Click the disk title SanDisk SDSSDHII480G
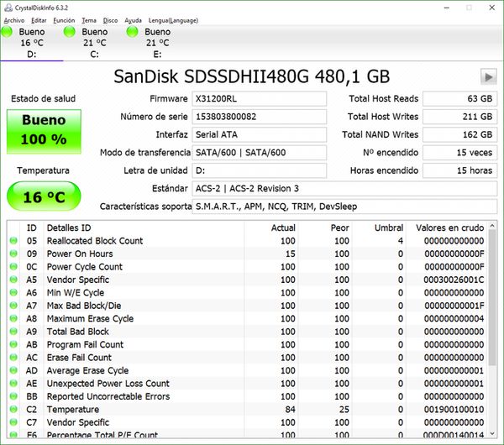 tap(252, 76)
